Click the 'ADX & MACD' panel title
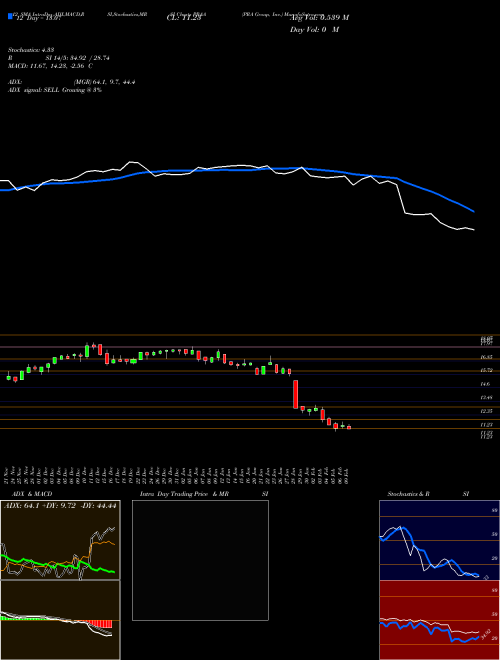 tap(32, 494)
